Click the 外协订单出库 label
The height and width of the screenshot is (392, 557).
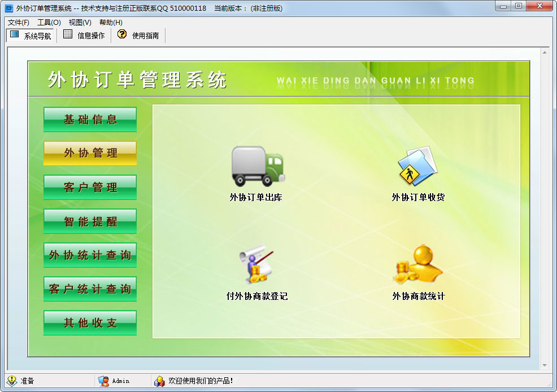coord(256,198)
